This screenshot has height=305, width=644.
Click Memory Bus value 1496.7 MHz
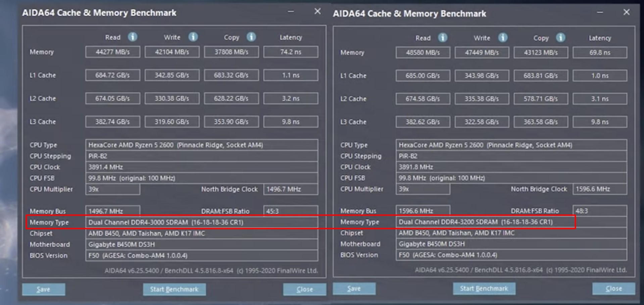(x=113, y=211)
